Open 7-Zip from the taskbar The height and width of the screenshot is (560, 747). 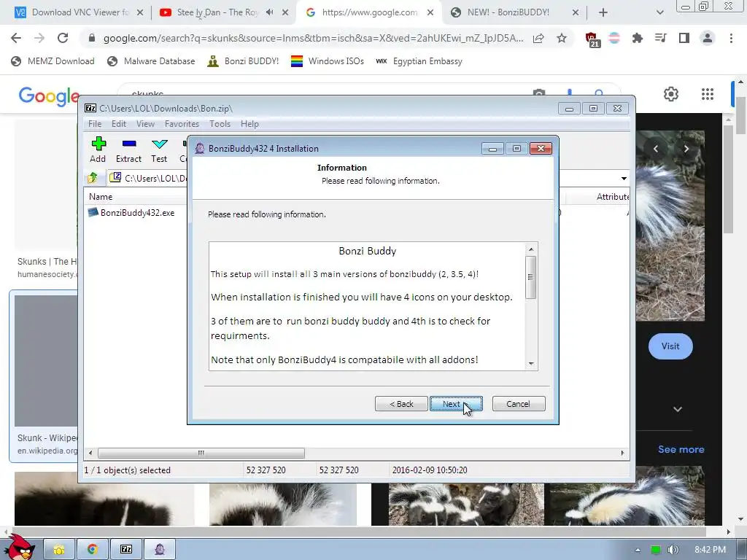click(x=126, y=550)
